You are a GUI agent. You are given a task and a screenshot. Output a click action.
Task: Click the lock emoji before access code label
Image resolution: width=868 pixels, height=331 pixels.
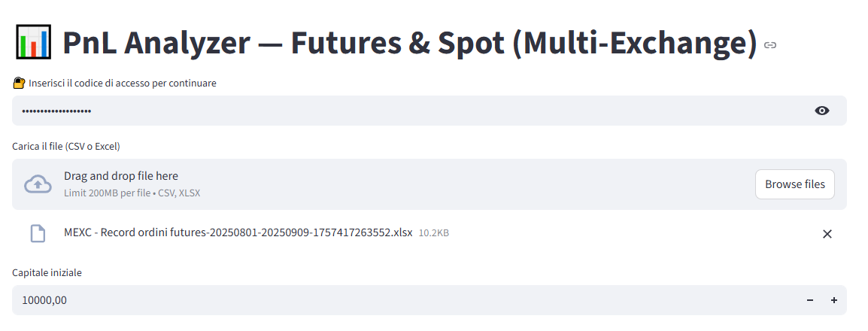(19, 84)
